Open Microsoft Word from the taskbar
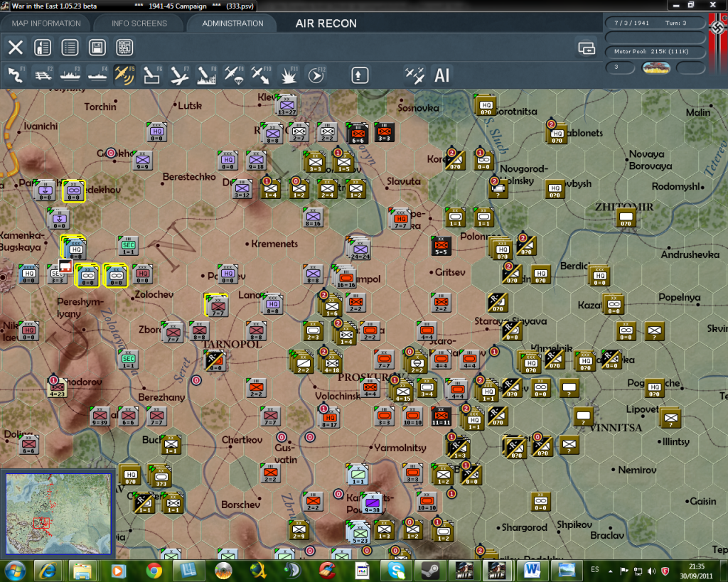Viewport: 728px width, 582px height. (532, 571)
